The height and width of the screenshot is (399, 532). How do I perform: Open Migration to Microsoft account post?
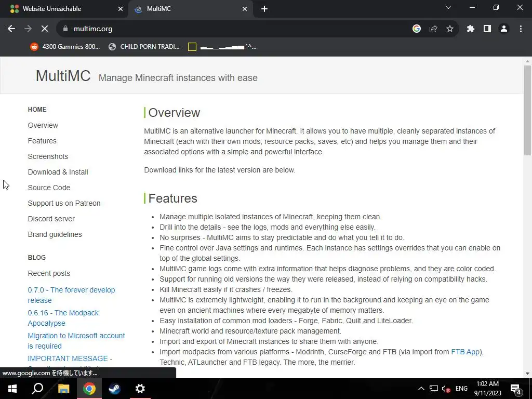[x=76, y=341]
